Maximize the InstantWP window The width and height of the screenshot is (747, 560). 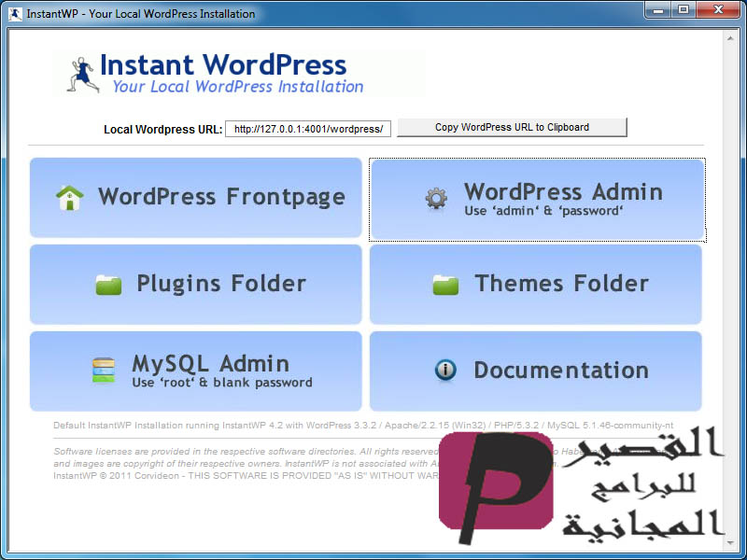684,9
